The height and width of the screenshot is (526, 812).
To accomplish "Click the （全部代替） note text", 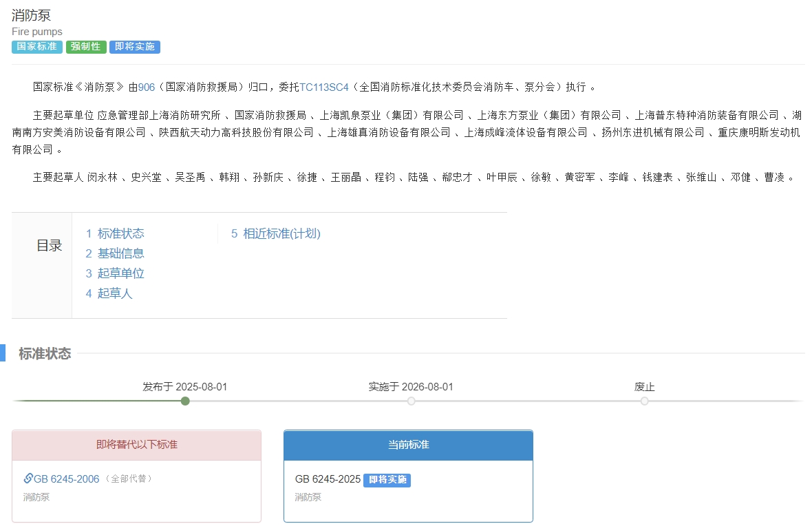I will pos(129,479).
